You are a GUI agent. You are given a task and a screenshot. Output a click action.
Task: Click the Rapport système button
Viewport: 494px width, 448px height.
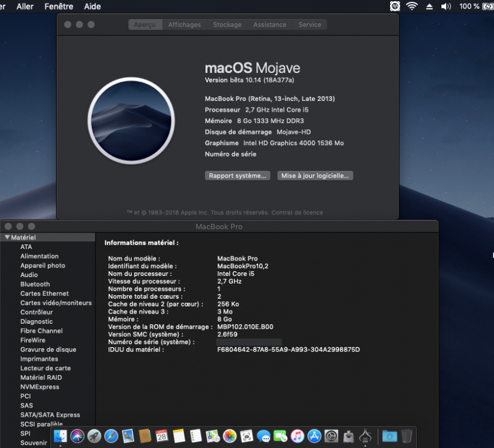237,176
